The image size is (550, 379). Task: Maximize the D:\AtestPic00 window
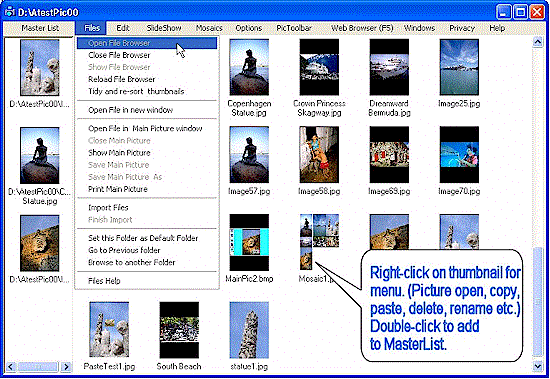pos(521,12)
